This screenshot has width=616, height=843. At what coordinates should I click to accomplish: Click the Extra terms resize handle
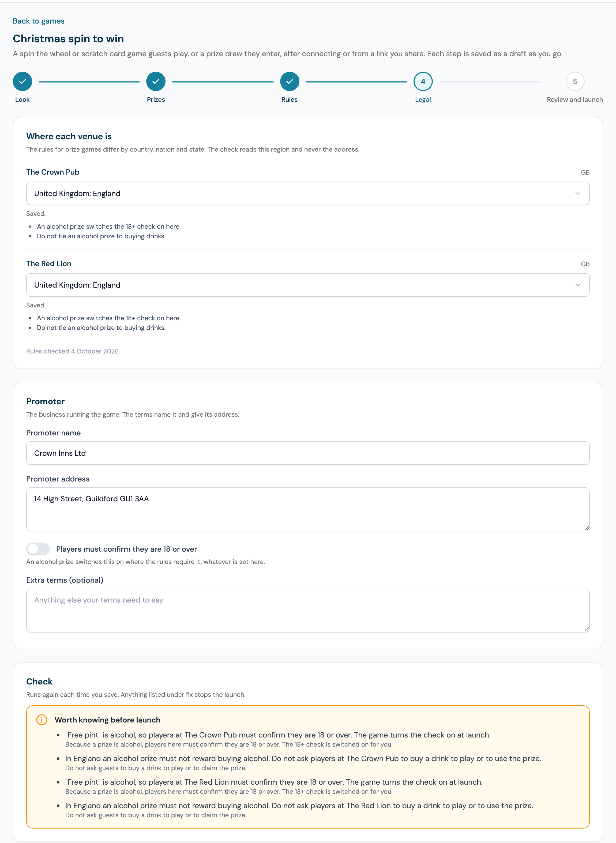pyautogui.click(x=587, y=629)
